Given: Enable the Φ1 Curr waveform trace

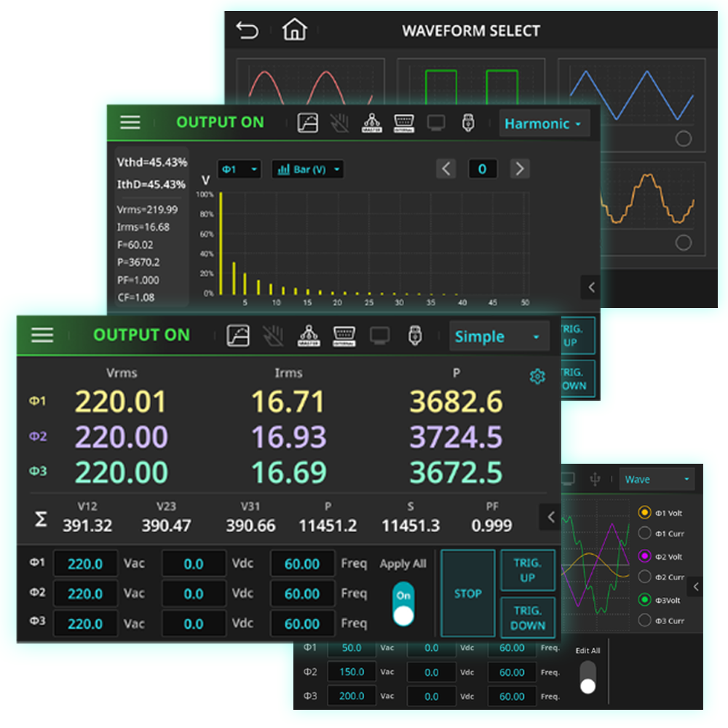Looking at the screenshot, I should 644,533.
